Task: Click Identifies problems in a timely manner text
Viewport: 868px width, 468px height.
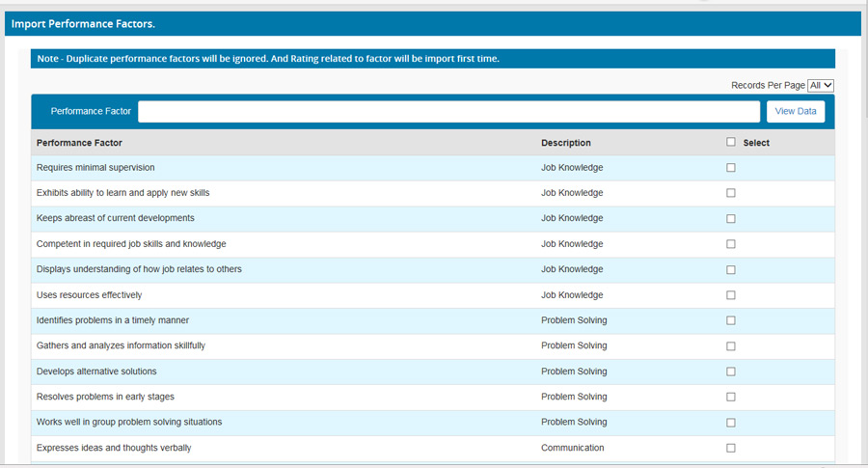Action: point(113,320)
